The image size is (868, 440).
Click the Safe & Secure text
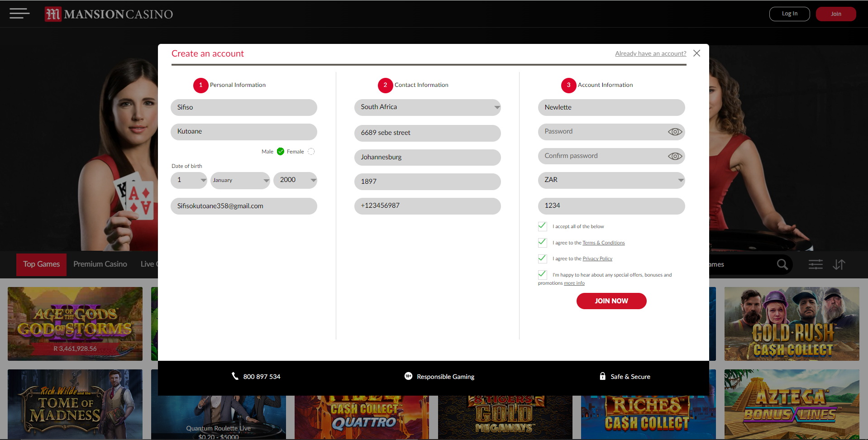[630, 377]
